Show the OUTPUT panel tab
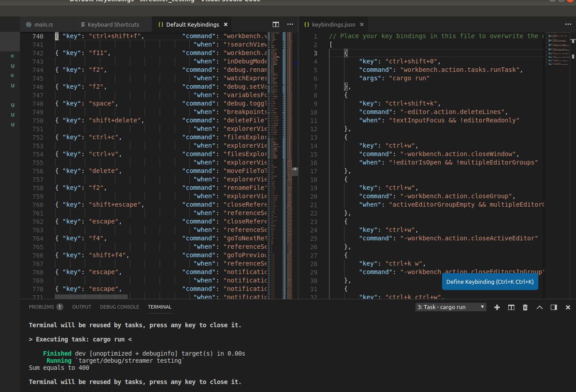 [82, 307]
